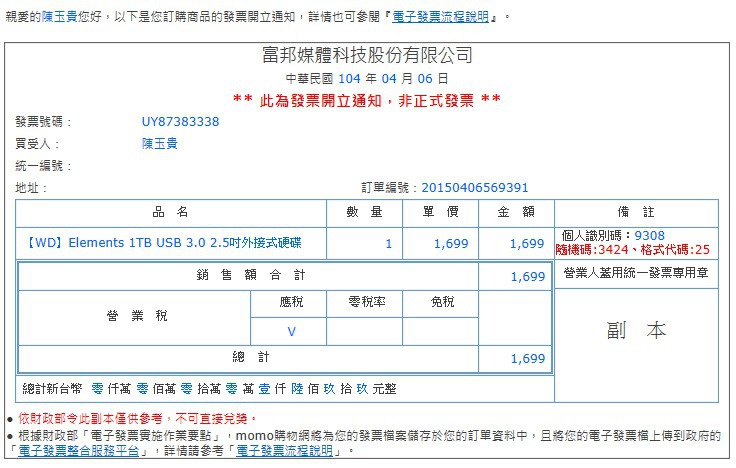Click the 免稅 tax header
The width and height of the screenshot is (736, 468).
(442, 302)
